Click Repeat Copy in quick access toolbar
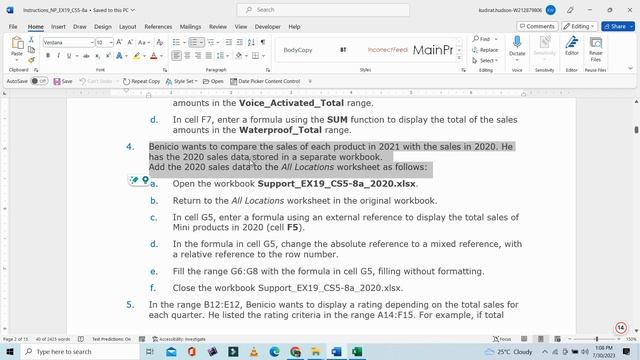This screenshot has height=360, width=640. coord(141,81)
